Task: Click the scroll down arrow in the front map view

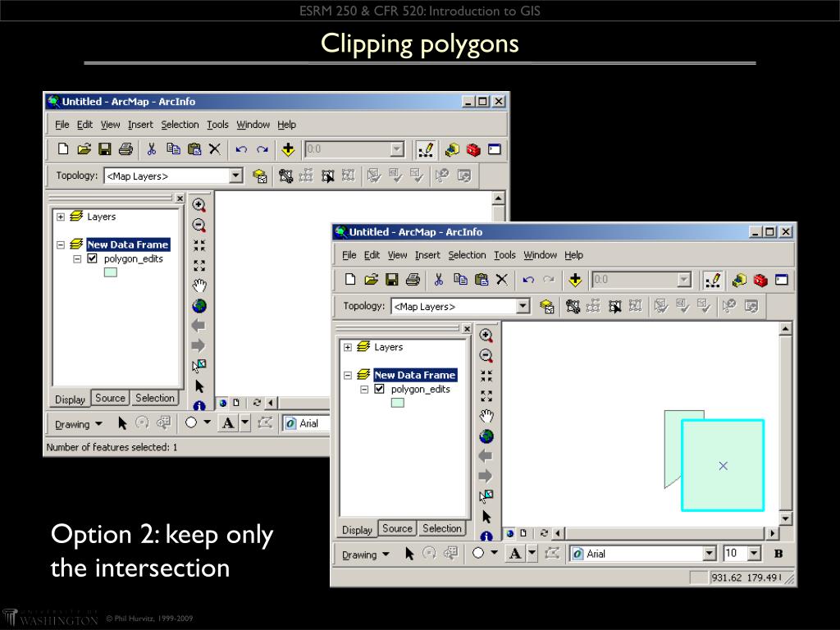Action: [785, 518]
